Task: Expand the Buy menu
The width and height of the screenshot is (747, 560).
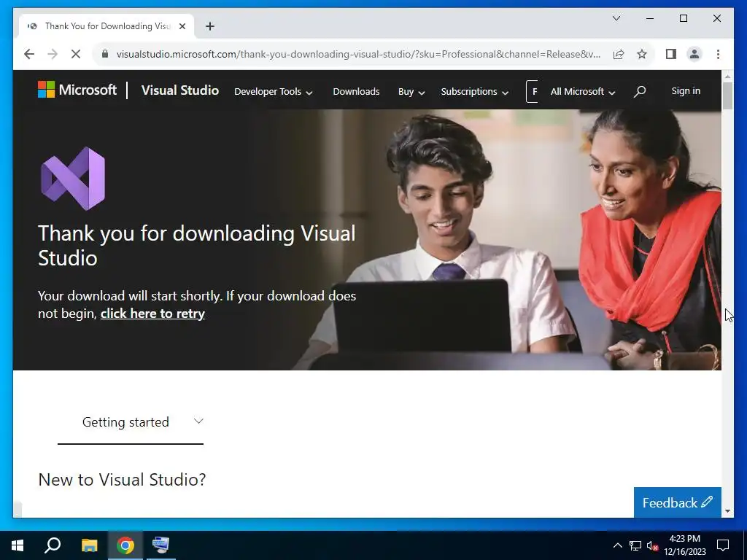Action: pos(411,91)
